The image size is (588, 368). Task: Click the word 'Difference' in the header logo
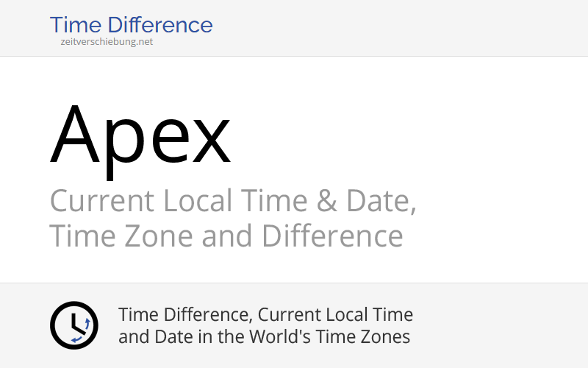[160, 25]
